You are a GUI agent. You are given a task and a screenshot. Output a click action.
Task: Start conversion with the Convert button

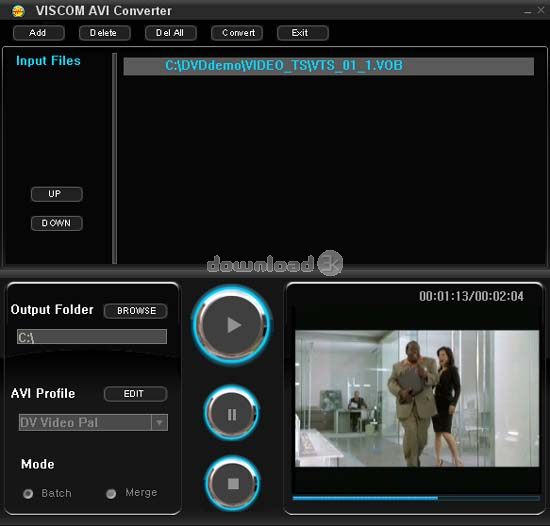click(237, 33)
